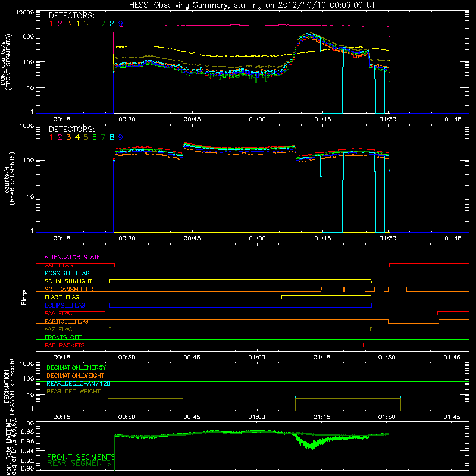
Task: Click the BAD_PACKETS flag label
Action: click(65, 345)
